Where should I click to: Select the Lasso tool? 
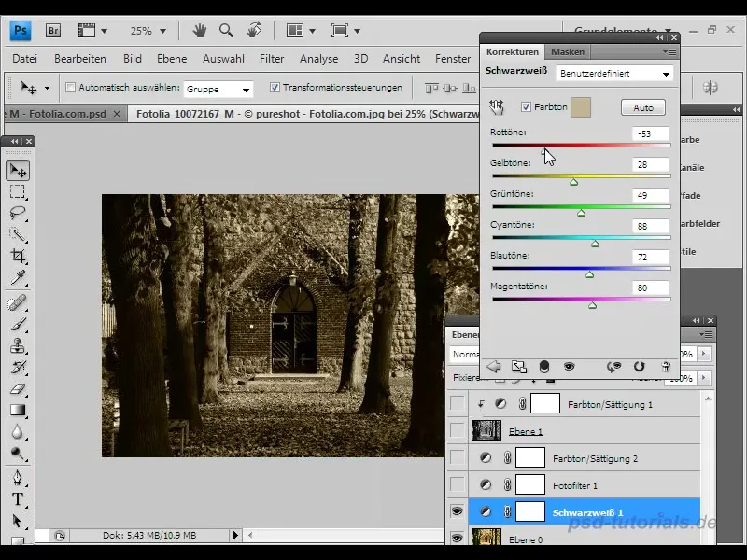point(18,213)
